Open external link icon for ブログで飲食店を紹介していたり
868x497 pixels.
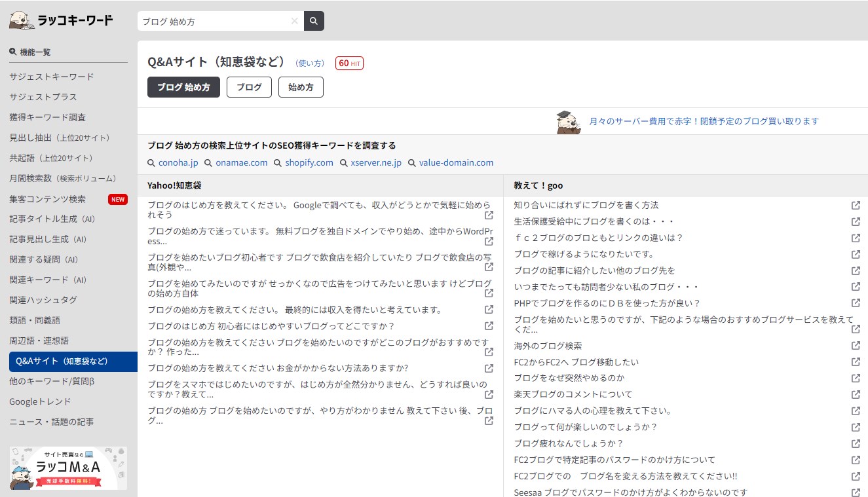click(489, 267)
